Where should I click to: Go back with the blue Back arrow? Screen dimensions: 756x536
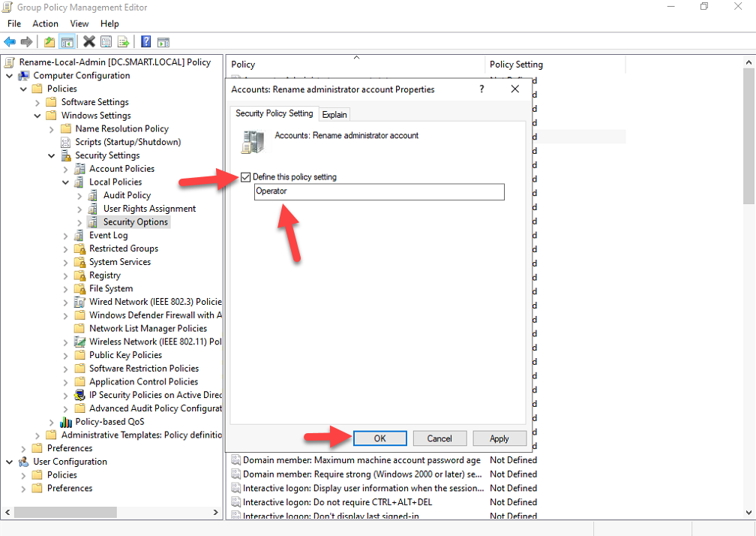(x=10, y=42)
